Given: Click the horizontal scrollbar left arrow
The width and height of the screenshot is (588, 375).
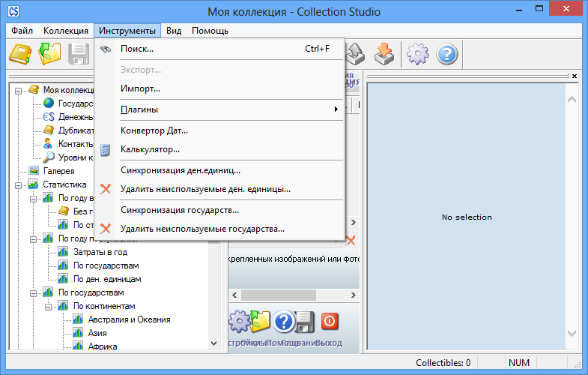Looking at the screenshot, I should point(234,295).
